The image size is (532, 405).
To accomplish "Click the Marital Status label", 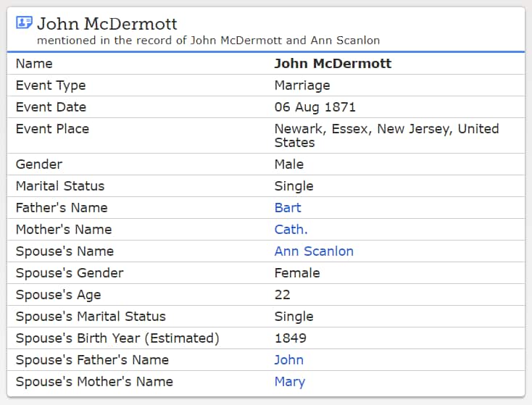I will pos(60,186).
